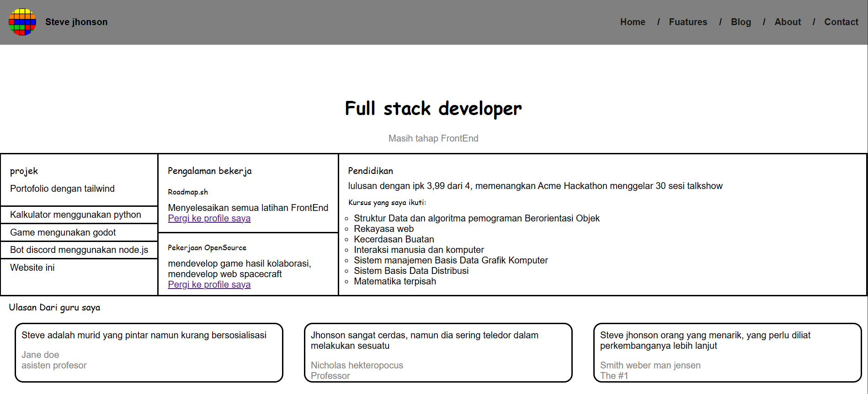Navigate to the About page
The height and width of the screenshot is (394, 868).
click(x=787, y=22)
